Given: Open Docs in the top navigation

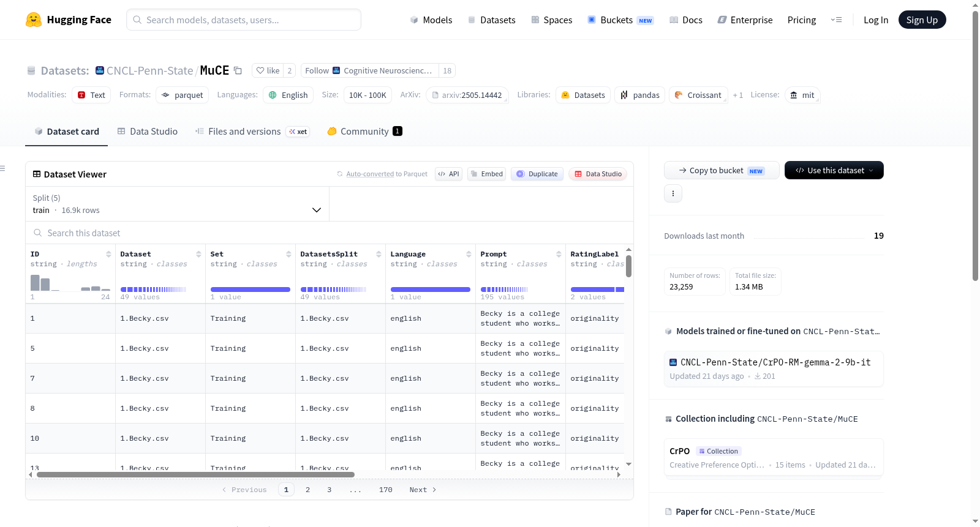Looking at the screenshot, I should 686,20.
